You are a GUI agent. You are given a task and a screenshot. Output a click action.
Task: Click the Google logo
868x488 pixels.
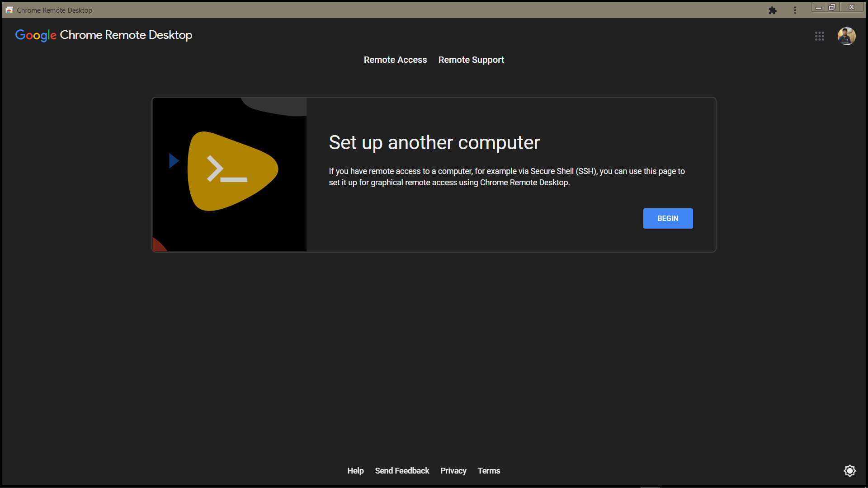(x=36, y=35)
